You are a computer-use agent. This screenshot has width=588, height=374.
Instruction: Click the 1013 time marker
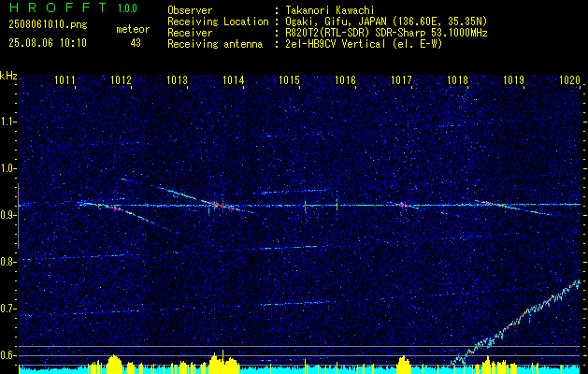click(178, 79)
